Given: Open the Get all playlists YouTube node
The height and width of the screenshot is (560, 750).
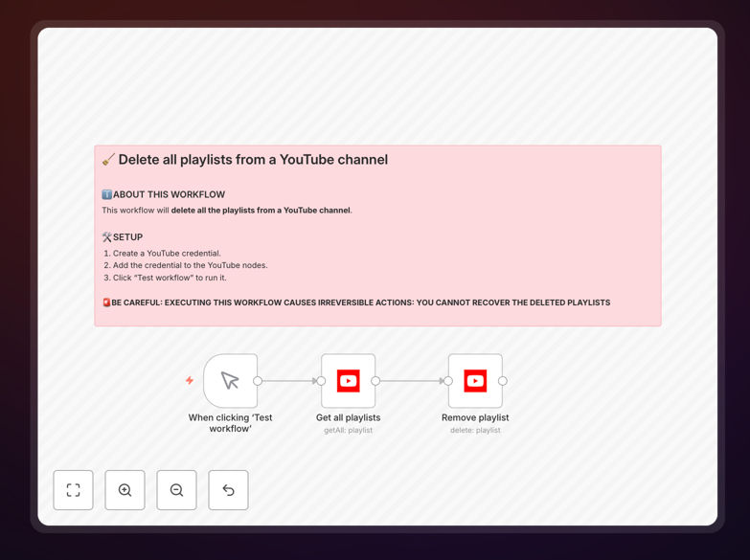Looking at the screenshot, I should tap(349, 381).
